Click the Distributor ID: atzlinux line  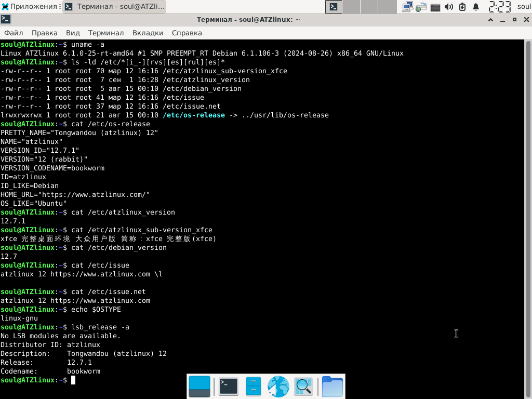coord(50,345)
